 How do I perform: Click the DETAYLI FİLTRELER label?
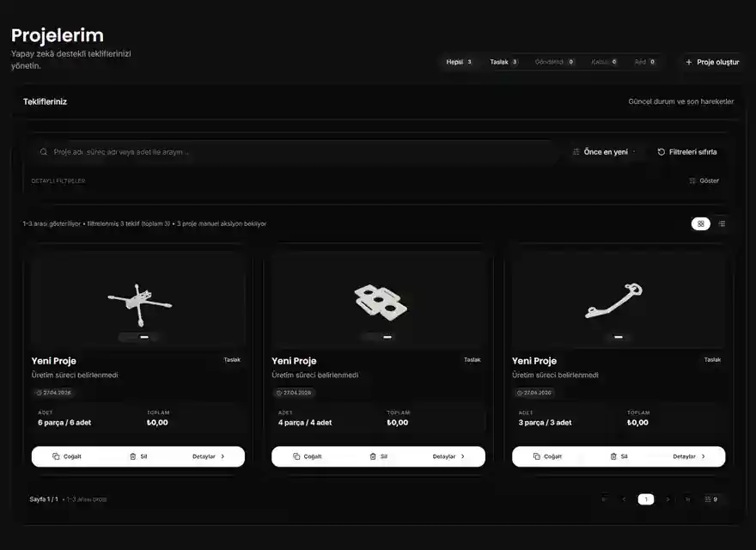click(58, 181)
